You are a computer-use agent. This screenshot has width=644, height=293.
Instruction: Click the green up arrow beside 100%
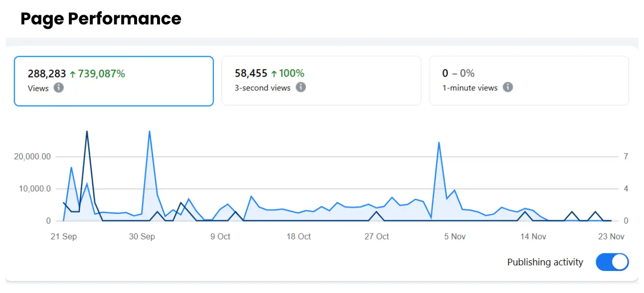click(274, 74)
